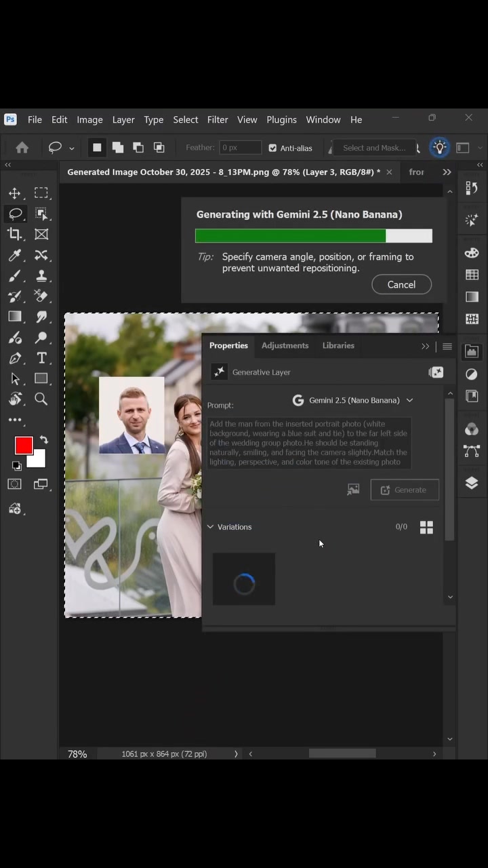Open the File menu
The image size is (488, 868).
click(35, 119)
